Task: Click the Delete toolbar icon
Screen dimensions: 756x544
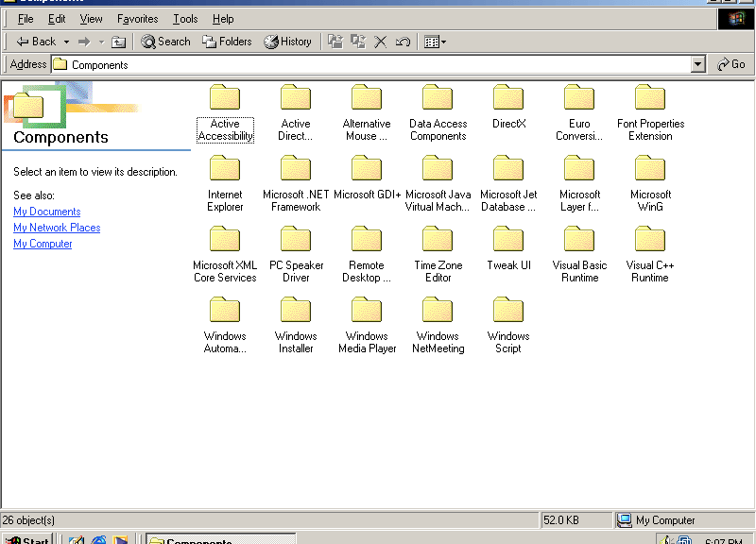Action: point(381,42)
